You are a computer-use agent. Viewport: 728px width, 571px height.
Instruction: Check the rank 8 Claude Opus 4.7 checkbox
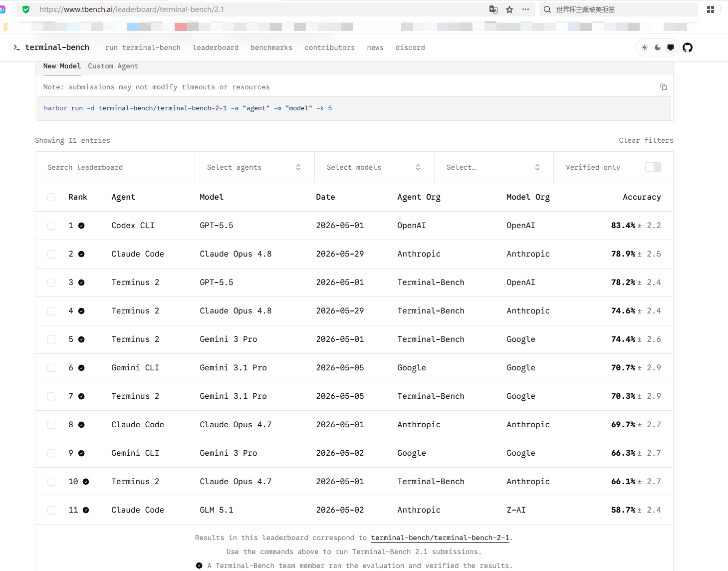click(51, 425)
